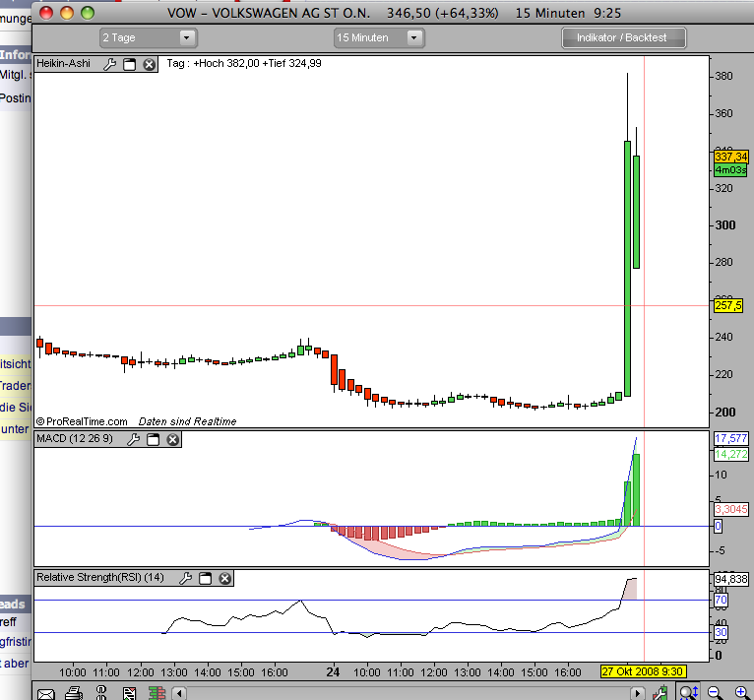Click the tall green Heikin-Ashi spike candle

pos(627,269)
